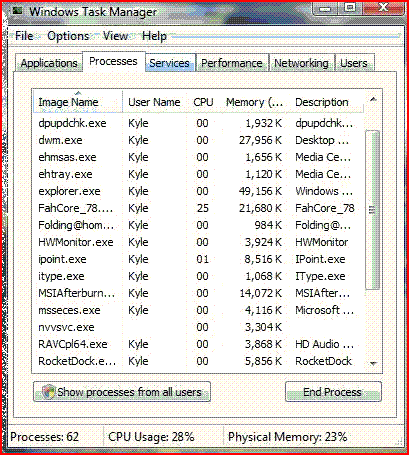This screenshot has width=409, height=455.
Task: Maximize the Task Manager window
Action: pyautogui.click(x=350, y=8)
